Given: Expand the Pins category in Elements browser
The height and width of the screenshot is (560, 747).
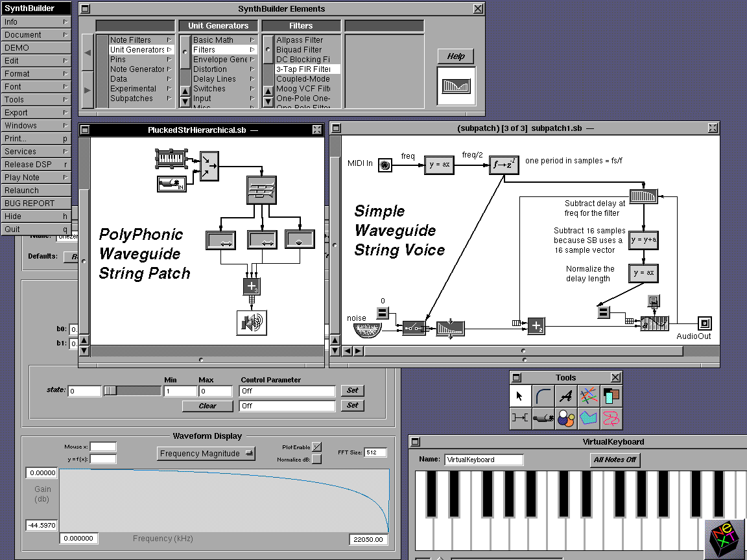Looking at the screenshot, I should tap(141, 60).
